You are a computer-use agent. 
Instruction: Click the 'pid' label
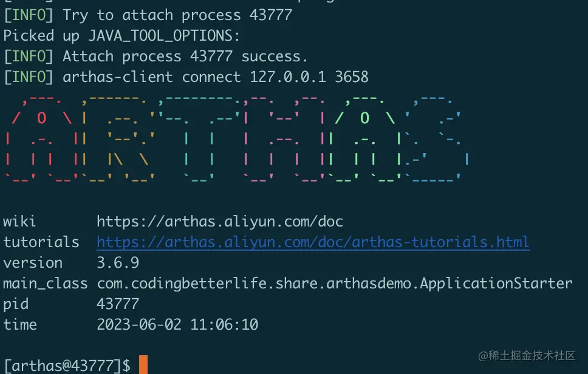(16, 305)
